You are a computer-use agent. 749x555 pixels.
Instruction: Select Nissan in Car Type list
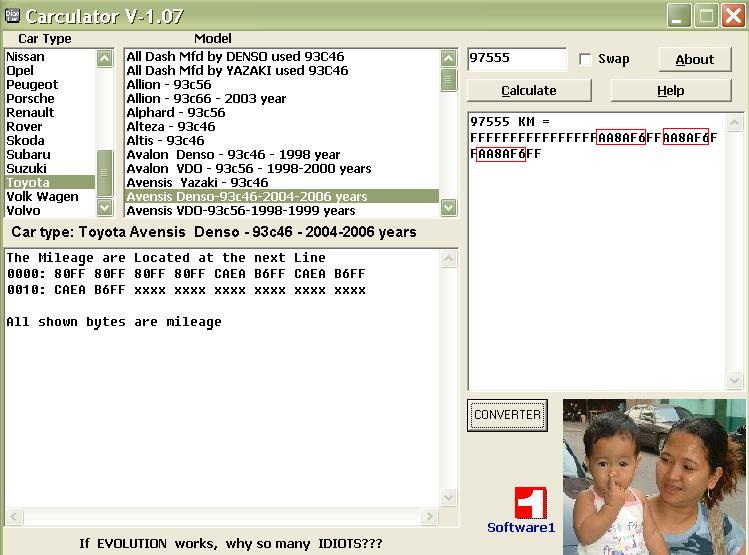50,56
